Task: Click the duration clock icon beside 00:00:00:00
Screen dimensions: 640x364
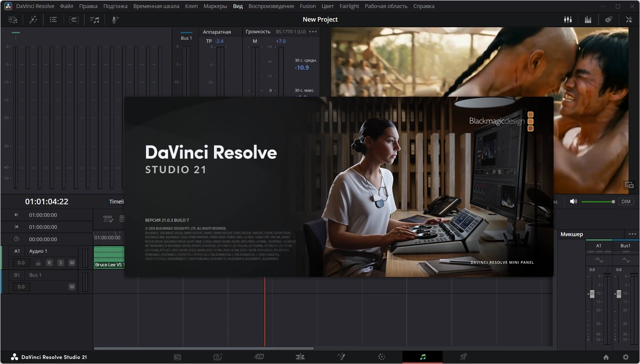Action: click(16, 239)
